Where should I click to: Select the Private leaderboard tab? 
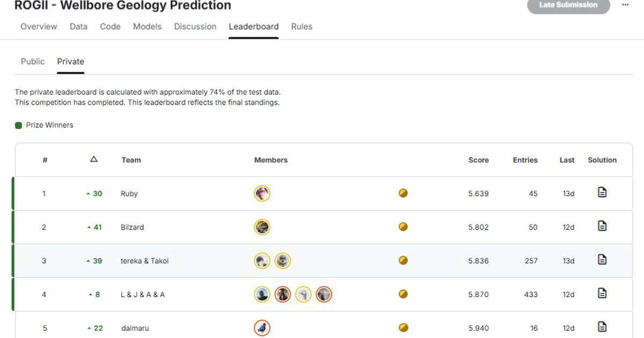tap(71, 61)
